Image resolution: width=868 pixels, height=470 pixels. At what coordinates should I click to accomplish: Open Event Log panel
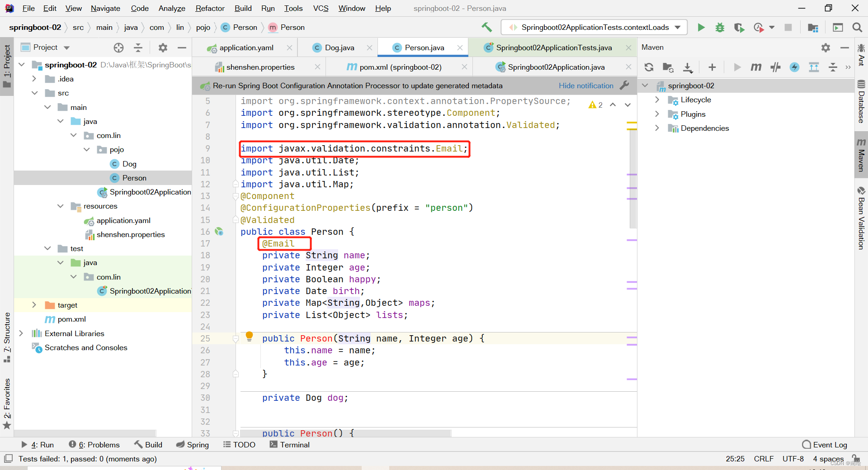[825, 445]
